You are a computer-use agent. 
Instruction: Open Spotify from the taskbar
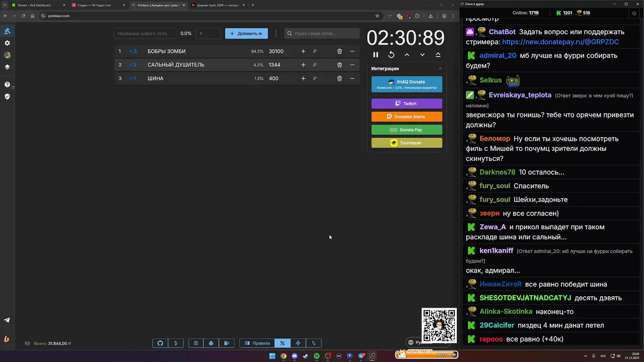click(316, 356)
